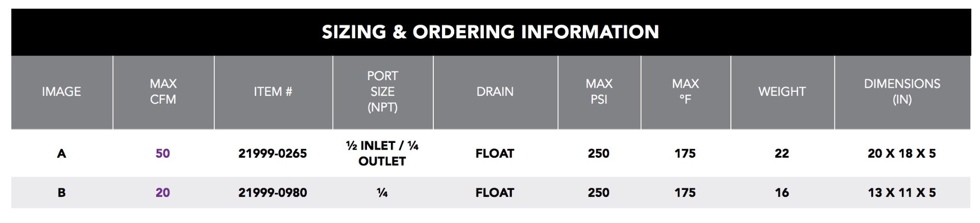The image size is (980, 223).
Task: Click the ¼ port size cell
Action: click(x=382, y=193)
